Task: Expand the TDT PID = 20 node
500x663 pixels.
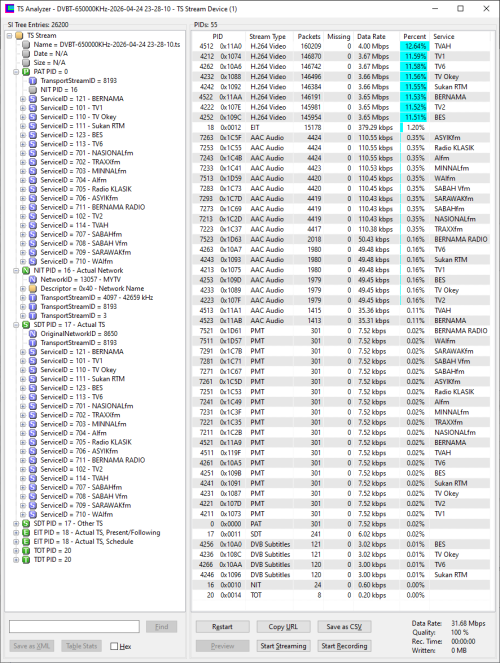Action: pyautogui.click(x=16, y=560)
